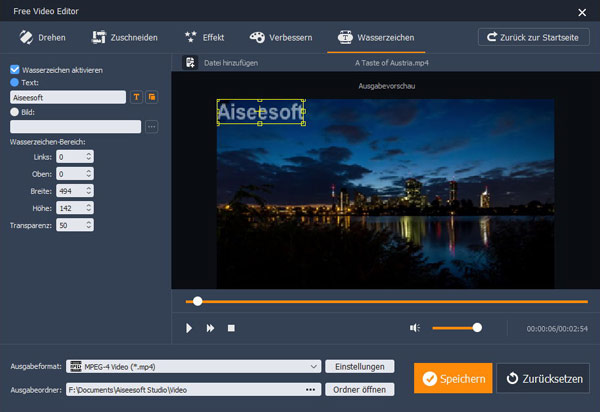Select the Text watermark radio button
The height and width of the screenshot is (412, 600).
15,82
